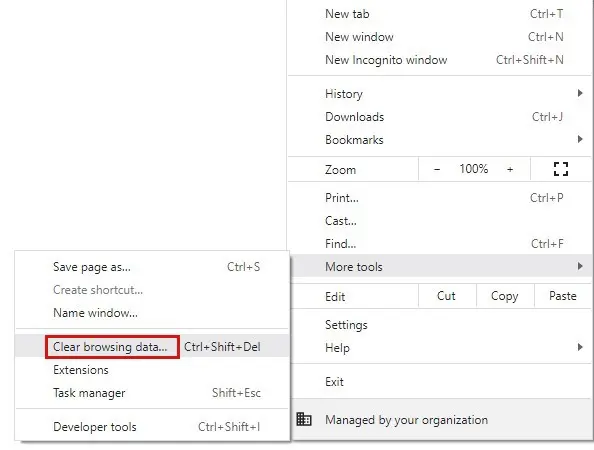
Task: Click the fullscreen zoom icon
Action: tap(561, 169)
